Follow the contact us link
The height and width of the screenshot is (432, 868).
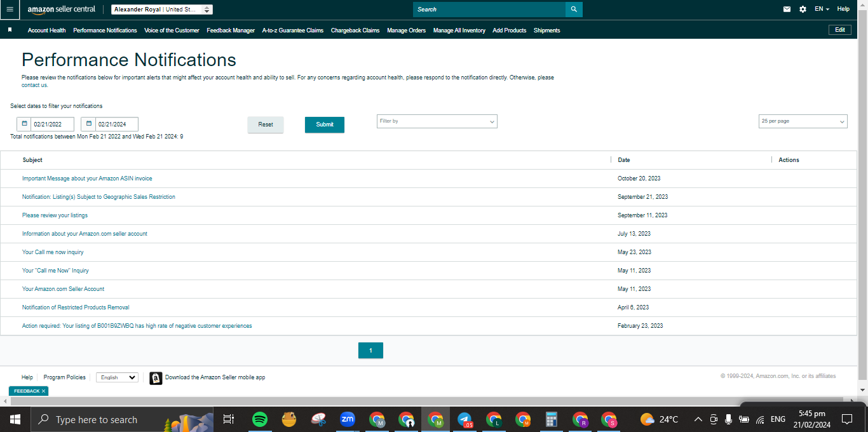click(34, 85)
